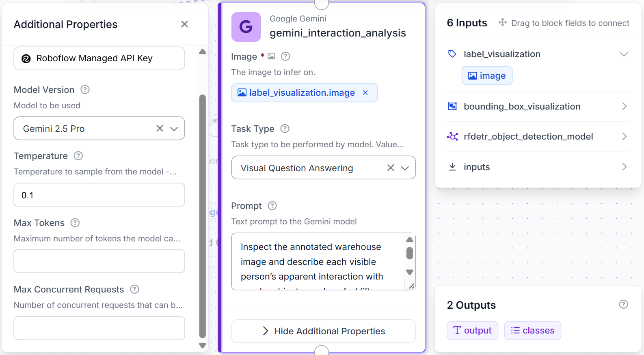Click 'Text prompt to the Gemini model' text
644x355 pixels.
[294, 222]
